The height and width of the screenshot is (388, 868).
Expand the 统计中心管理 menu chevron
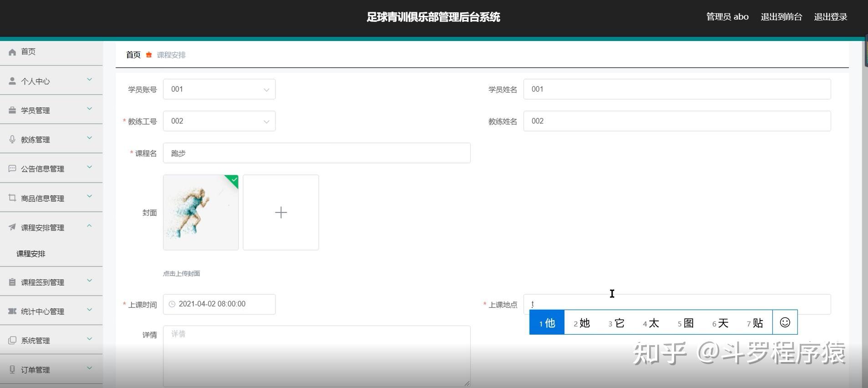click(90, 310)
